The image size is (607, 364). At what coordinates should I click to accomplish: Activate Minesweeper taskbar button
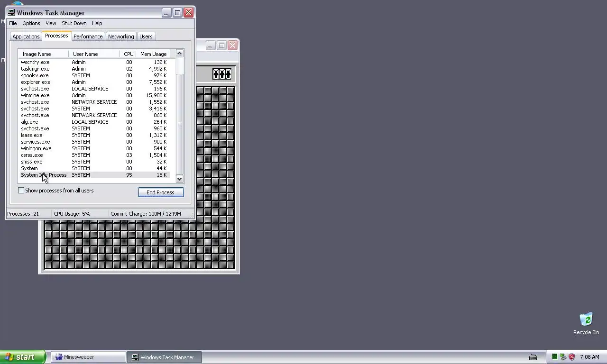[88, 357]
